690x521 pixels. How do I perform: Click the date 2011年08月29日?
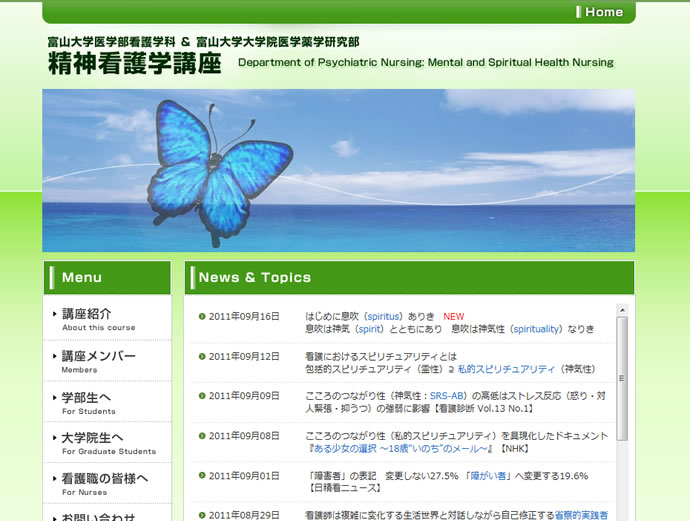coord(244,515)
